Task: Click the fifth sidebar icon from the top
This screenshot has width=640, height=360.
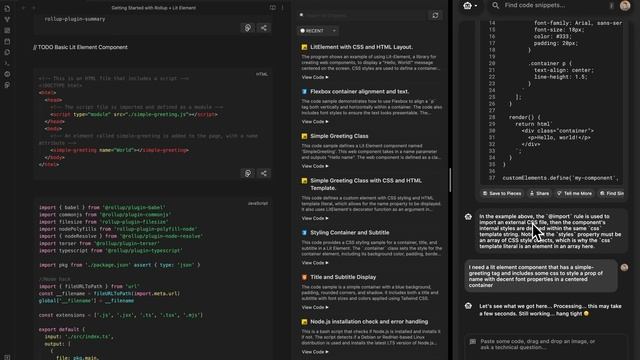Action: click(x=7, y=52)
